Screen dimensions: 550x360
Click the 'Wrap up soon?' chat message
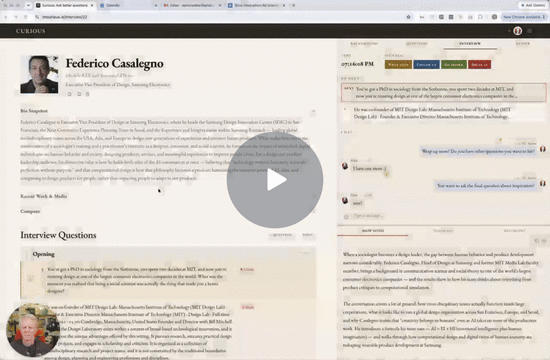478,151
